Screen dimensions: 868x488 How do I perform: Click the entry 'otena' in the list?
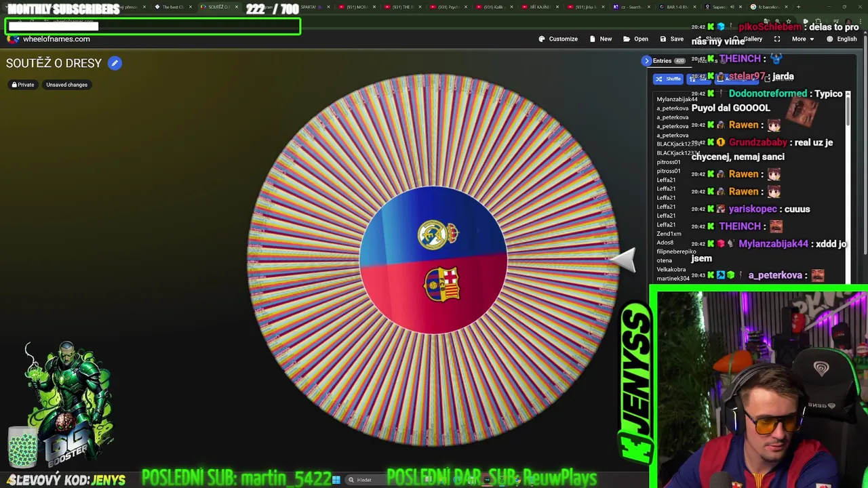click(664, 260)
